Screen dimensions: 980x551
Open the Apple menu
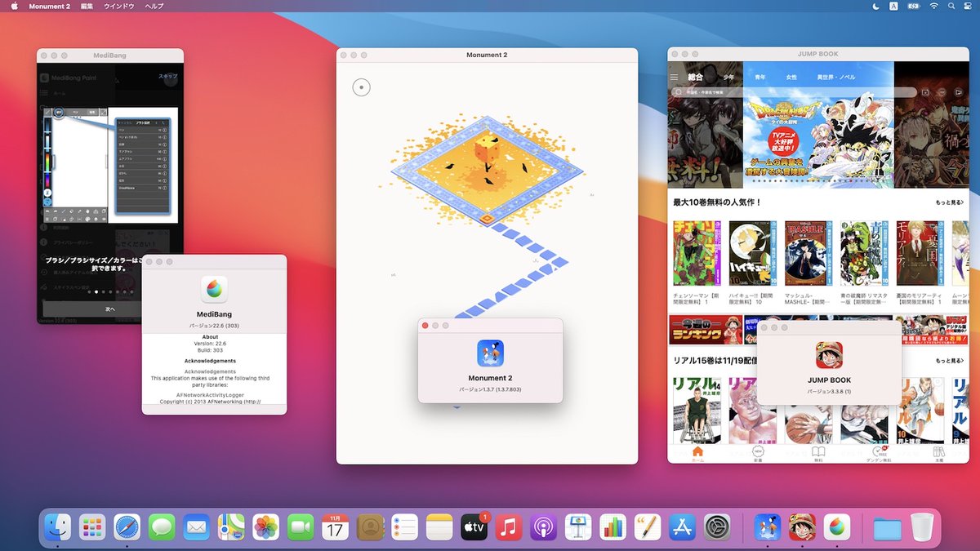point(14,6)
